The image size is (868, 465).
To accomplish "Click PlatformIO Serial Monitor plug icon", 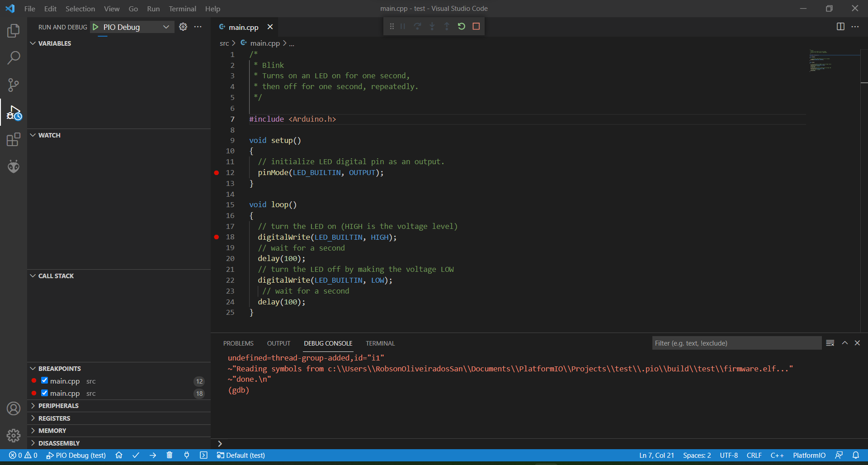I will pos(187,455).
